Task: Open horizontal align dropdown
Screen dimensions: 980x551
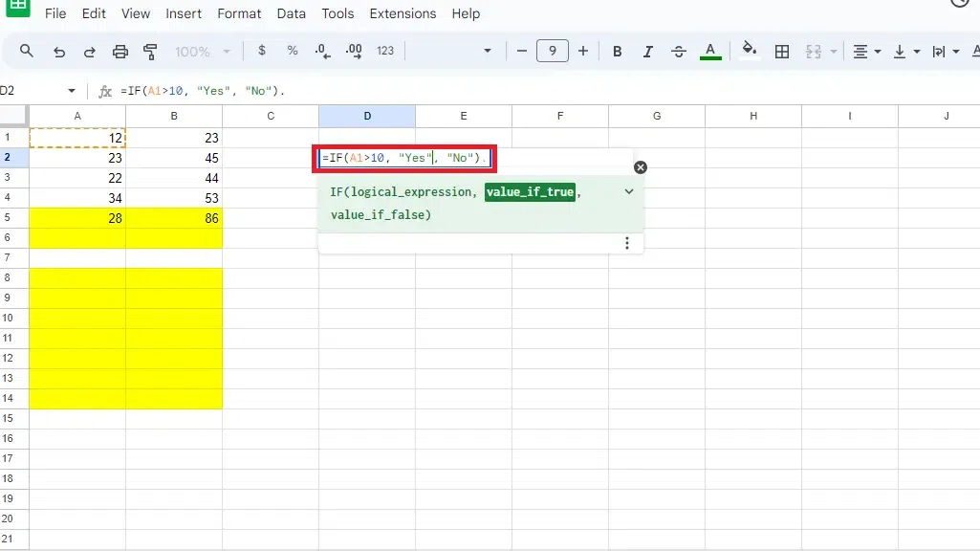Action: click(867, 52)
